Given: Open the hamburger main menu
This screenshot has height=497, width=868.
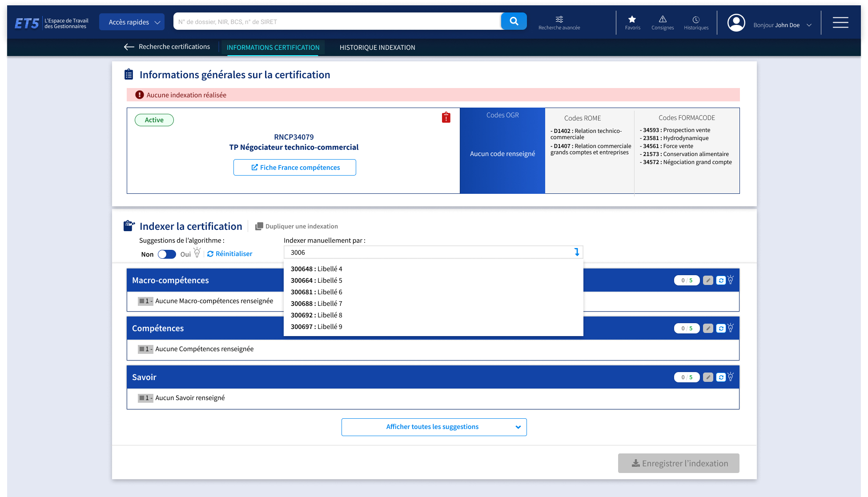Looking at the screenshot, I should click(840, 22).
